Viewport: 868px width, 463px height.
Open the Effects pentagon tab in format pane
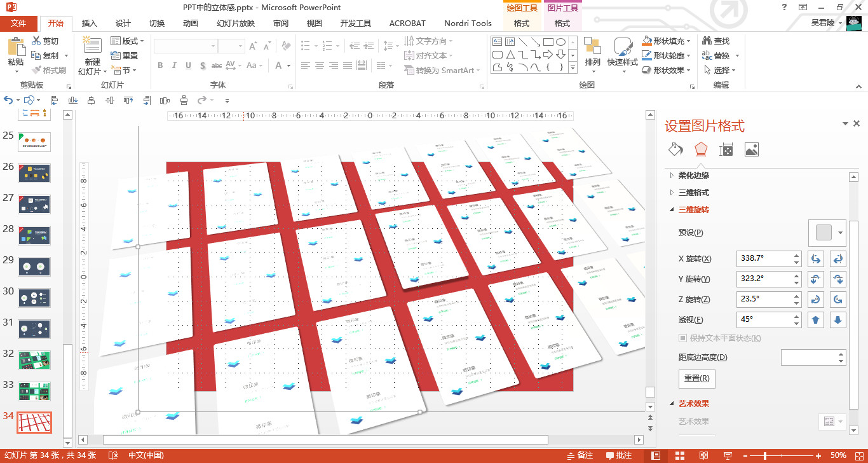click(700, 149)
